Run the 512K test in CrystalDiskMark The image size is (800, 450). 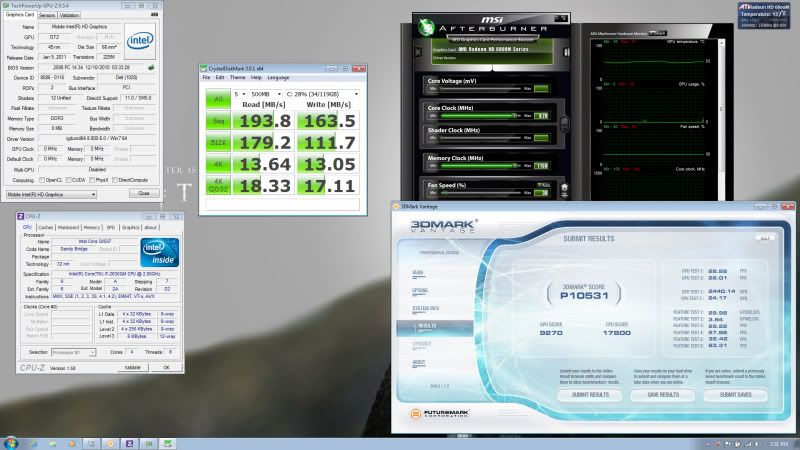pyautogui.click(x=218, y=143)
